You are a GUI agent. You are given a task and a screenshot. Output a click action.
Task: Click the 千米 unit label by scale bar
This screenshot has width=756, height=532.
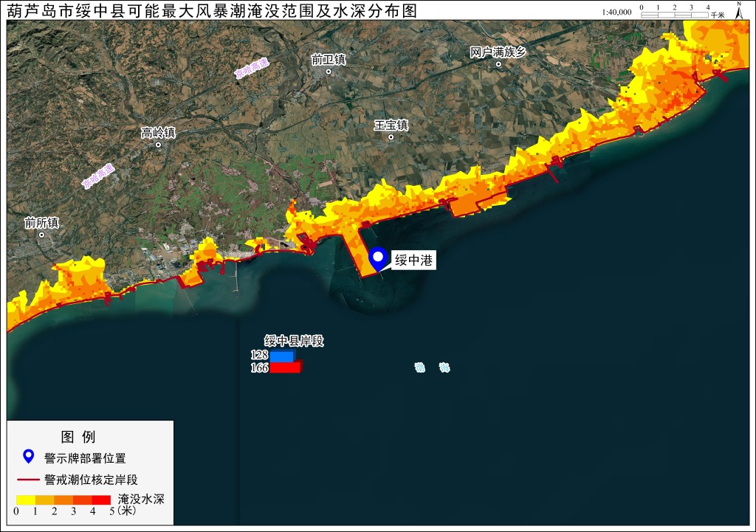click(x=718, y=15)
